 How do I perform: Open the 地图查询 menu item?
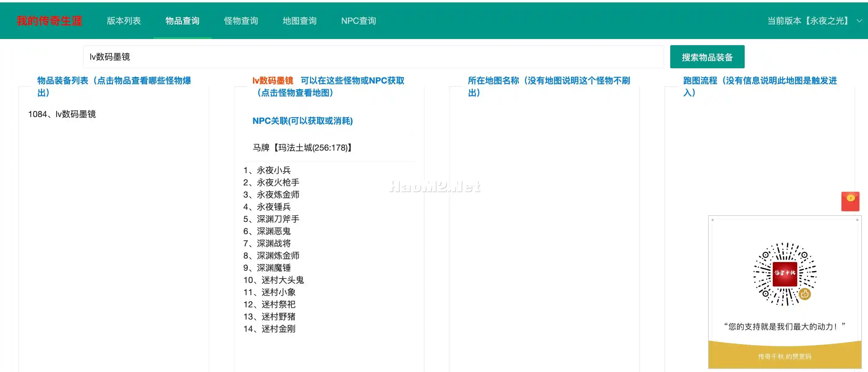coord(299,20)
